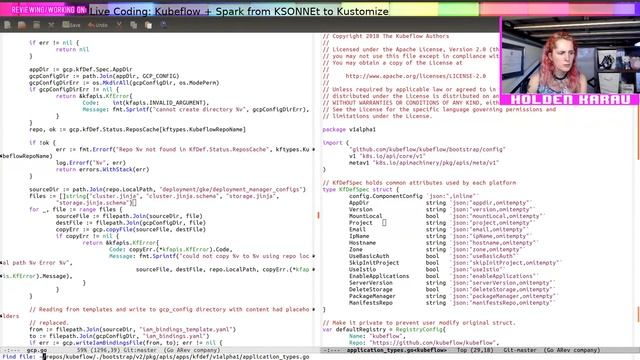
Task: Click the 'copyErr := gcp.copyFile' line
Action: pyautogui.click(x=131, y=229)
